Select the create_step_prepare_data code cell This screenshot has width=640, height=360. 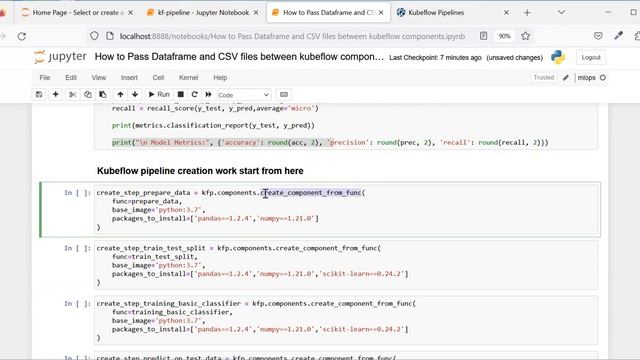346,210
